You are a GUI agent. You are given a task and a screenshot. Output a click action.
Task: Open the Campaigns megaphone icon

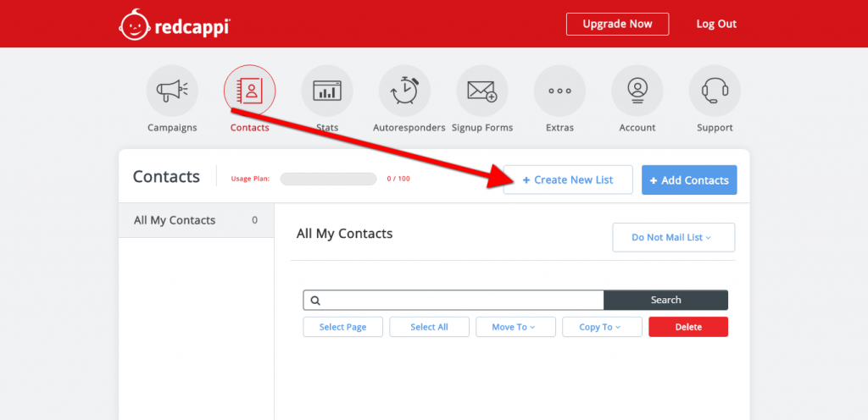click(x=172, y=91)
